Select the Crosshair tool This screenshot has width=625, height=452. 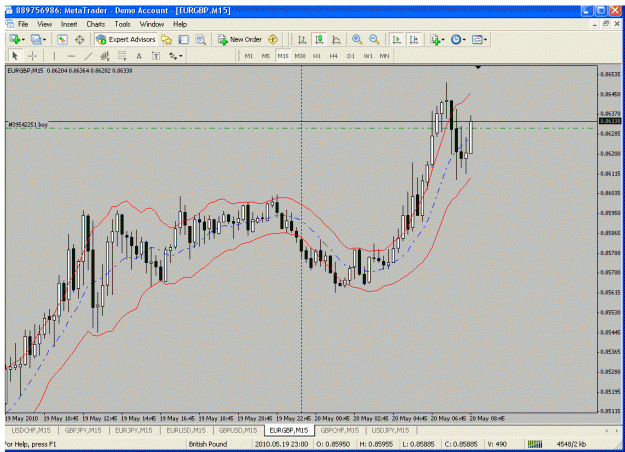click(x=32, y=56)
